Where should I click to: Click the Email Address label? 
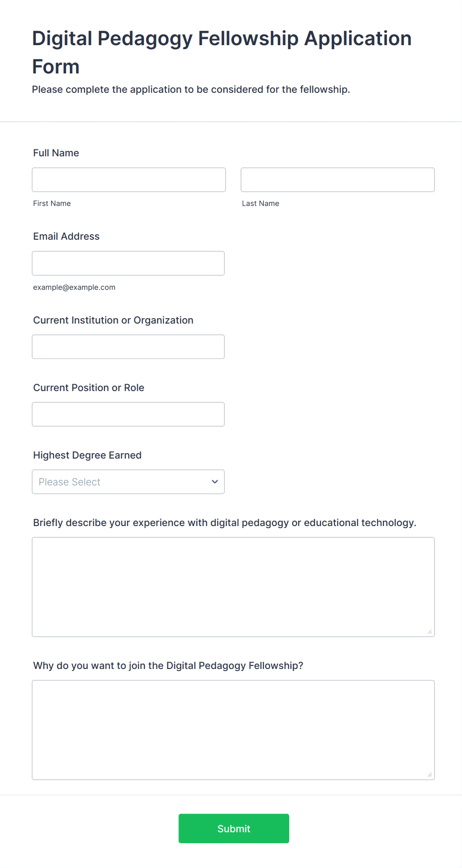[x=66, y=236]
